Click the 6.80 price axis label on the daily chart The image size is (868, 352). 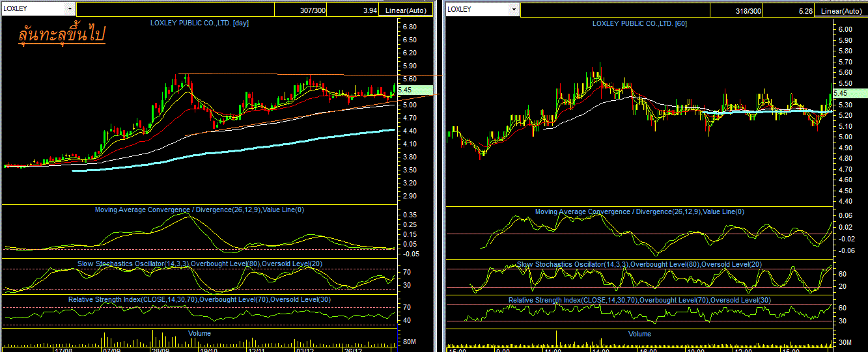pos(410,27)
